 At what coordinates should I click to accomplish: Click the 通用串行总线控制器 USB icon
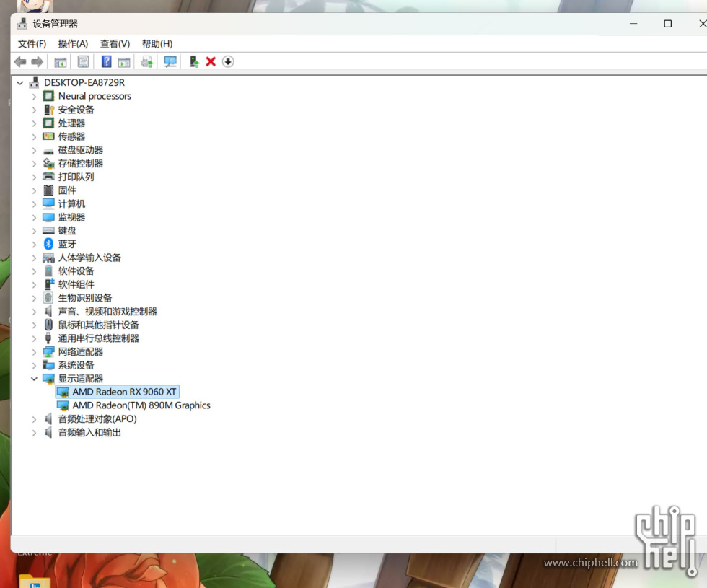click(49, 338)
